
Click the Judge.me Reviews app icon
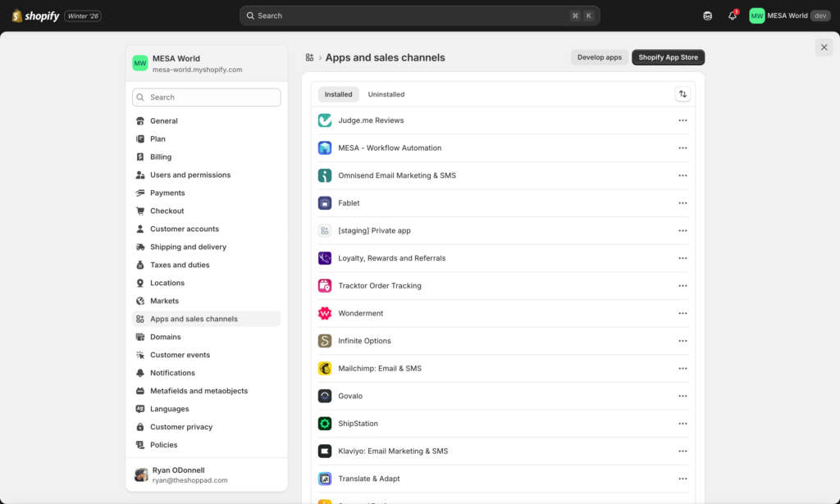click(325, 120)
